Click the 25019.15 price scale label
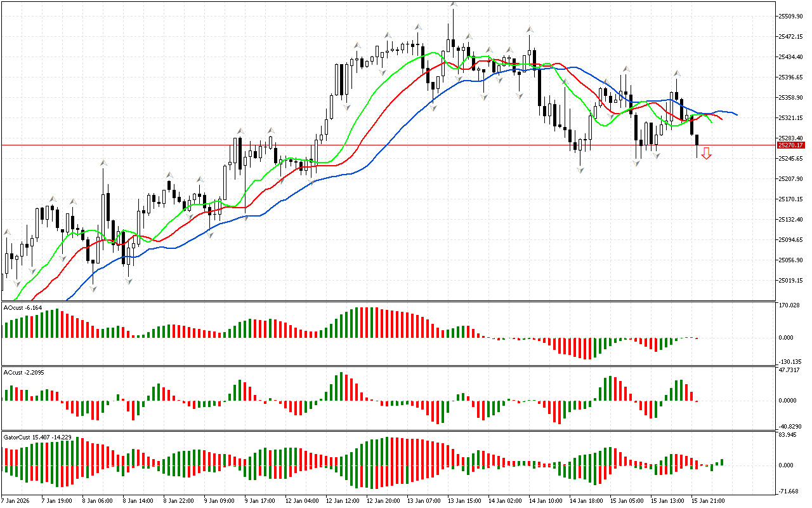The image size is (812, 508). (790, 281)
